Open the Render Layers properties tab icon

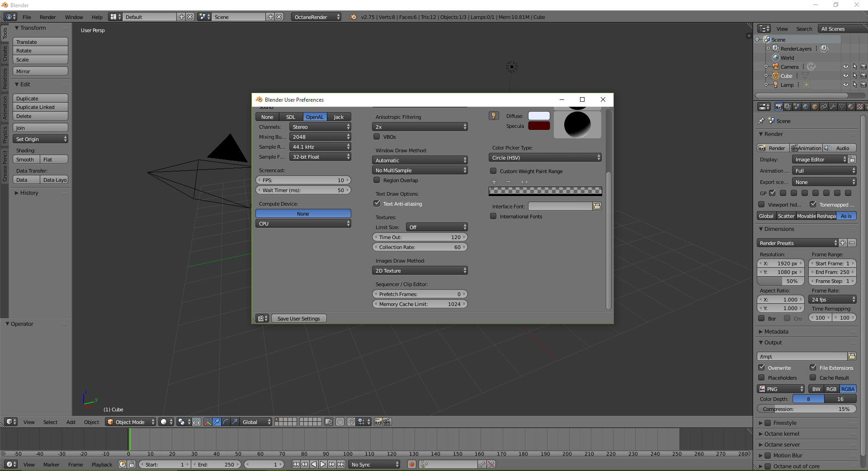(x=788, y=107)
